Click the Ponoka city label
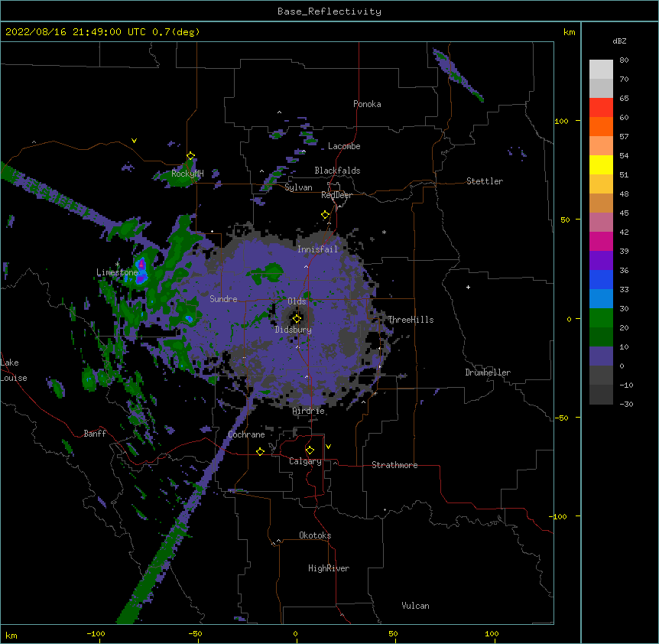 point(367,104)
